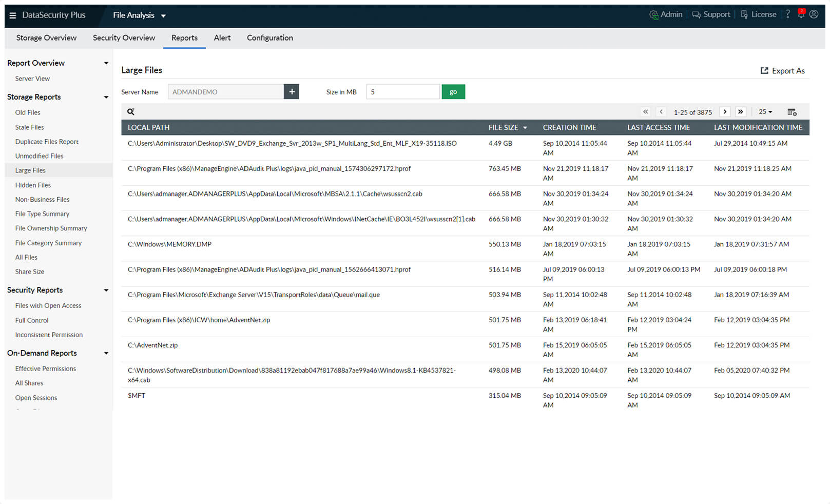The image size is (830, 504).
Task: Go to the last page arrow
Action: click(740, 112)
